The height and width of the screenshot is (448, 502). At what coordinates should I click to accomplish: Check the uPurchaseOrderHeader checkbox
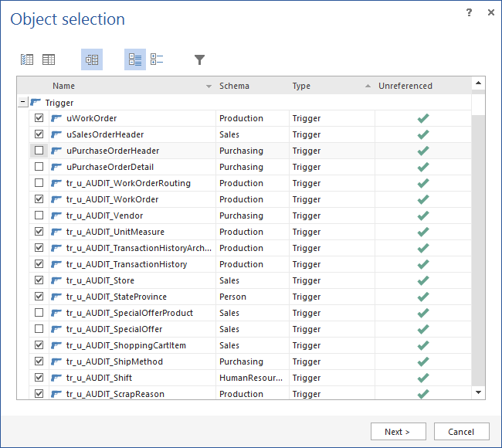tap(39, 151)
